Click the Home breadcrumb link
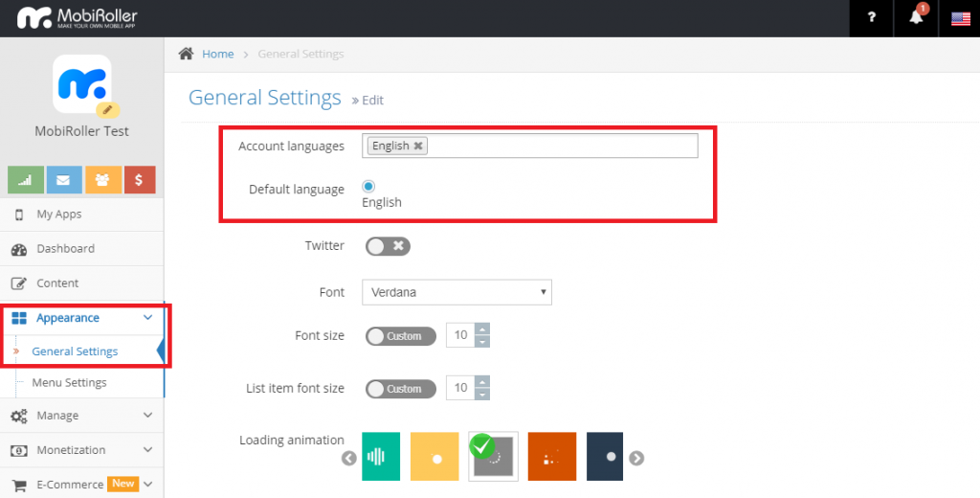This screenshot has height=498, width=980. [217, 55]
